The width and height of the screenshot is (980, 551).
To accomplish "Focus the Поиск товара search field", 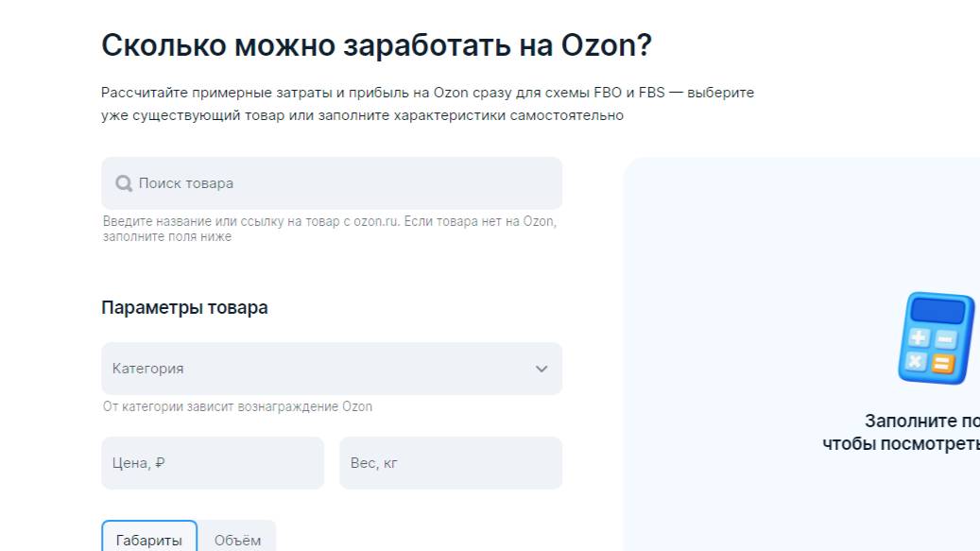I will [x=340, y=183].
